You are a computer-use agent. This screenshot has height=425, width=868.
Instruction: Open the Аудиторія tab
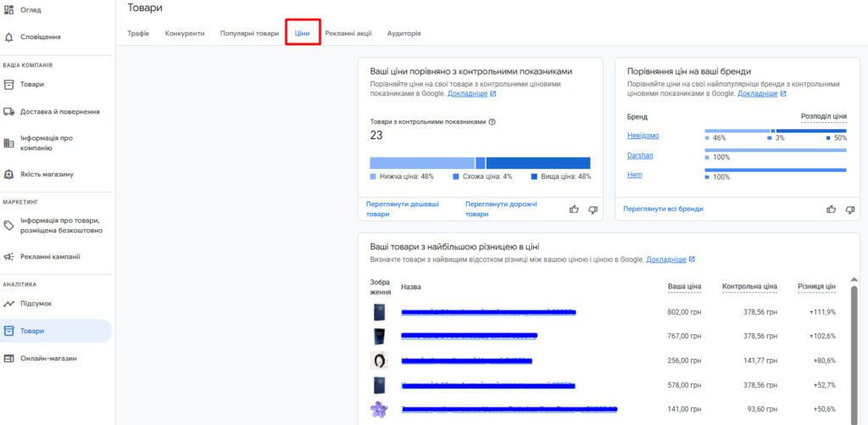tap(403, 33)
